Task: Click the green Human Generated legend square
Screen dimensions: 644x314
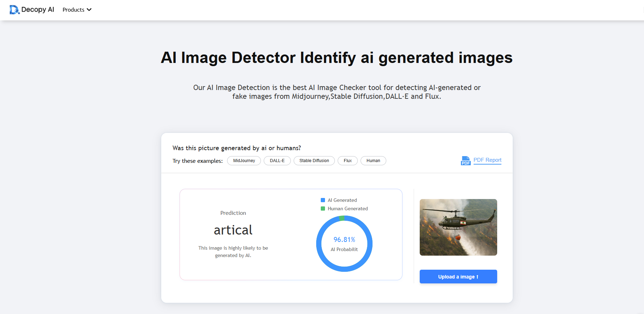Action: [x=323, y=209]
